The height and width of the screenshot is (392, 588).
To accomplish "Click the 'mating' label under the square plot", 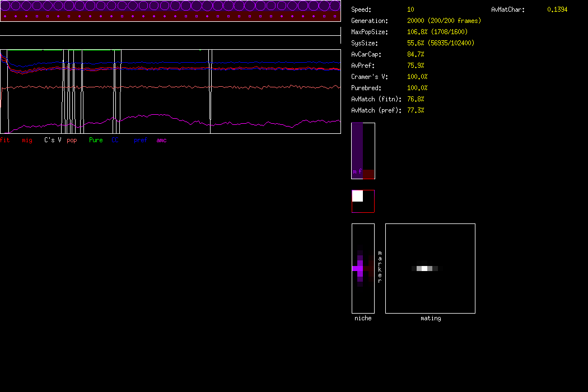I will click(x=431, y=318).
